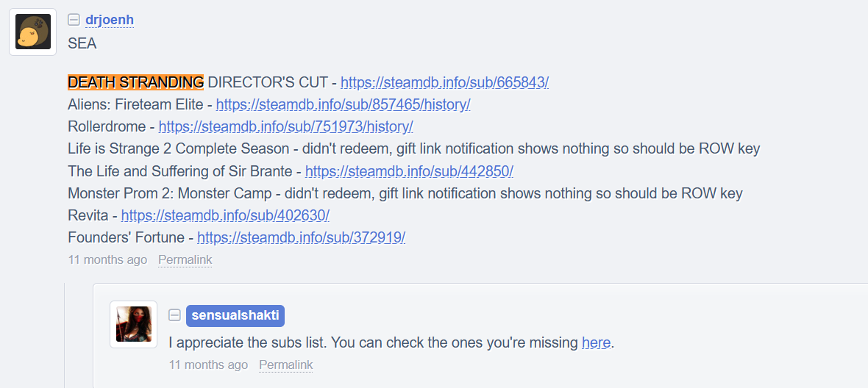Viewport: 868px width, 388px height.
Task: Click drjoenh's "11 months ago" timestamp
Action: pyautogui.click(x=107, y=260)
